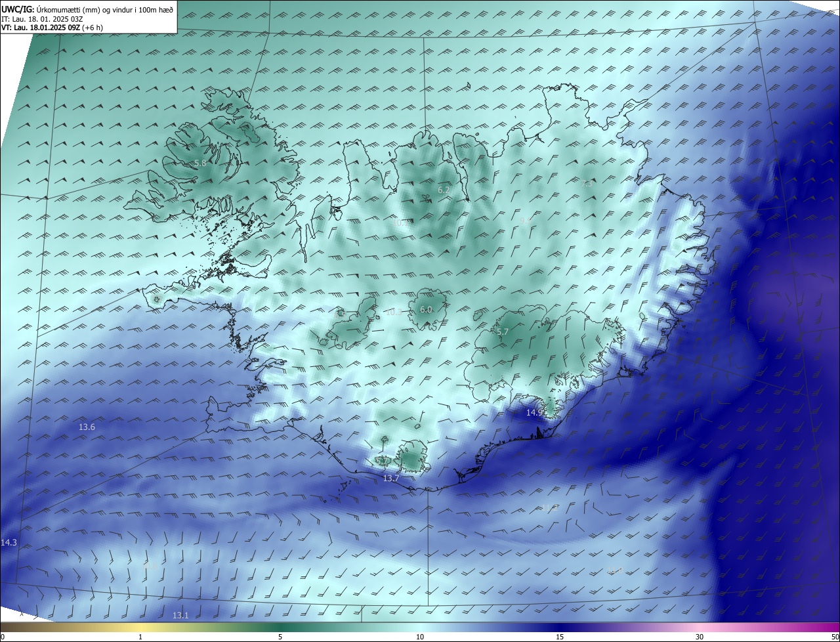Select the VT valid time line 09Z
Image resolution: width=840 pixels, height=642 pixels.
coord(52,27)
